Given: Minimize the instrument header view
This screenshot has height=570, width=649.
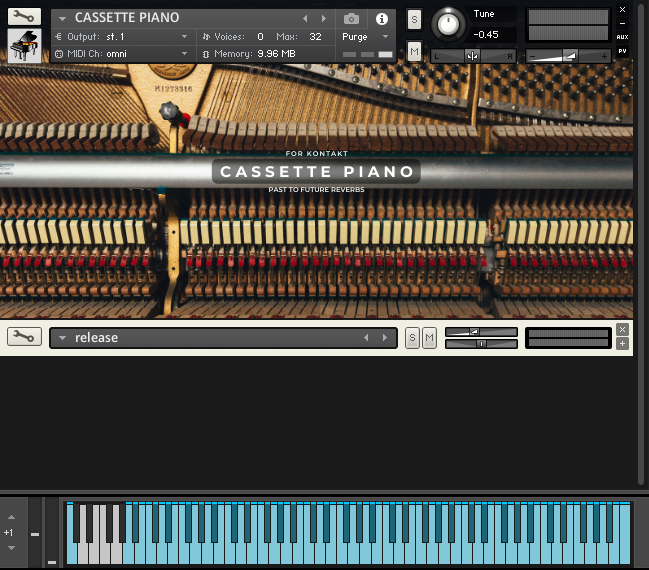Looking at the screenshot, I should pyautogui.click(x=622, y=24).
